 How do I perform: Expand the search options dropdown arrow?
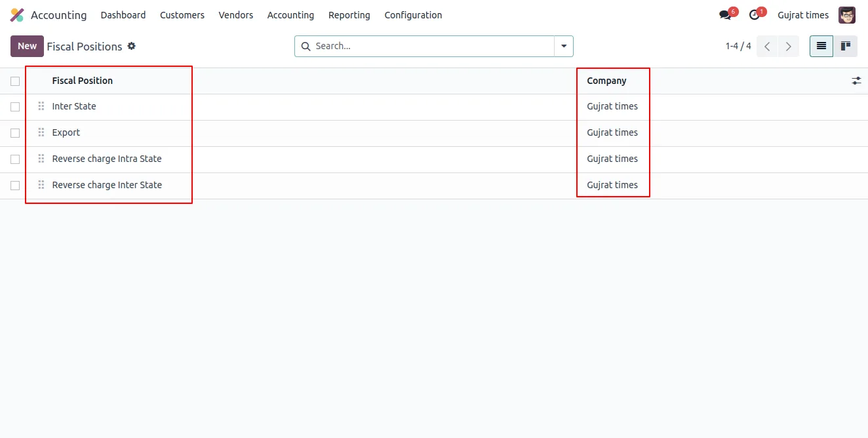click(564, 46)
